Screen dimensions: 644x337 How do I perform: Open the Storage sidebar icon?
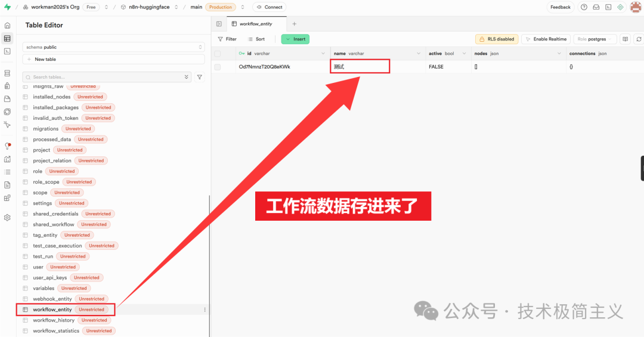7,99
